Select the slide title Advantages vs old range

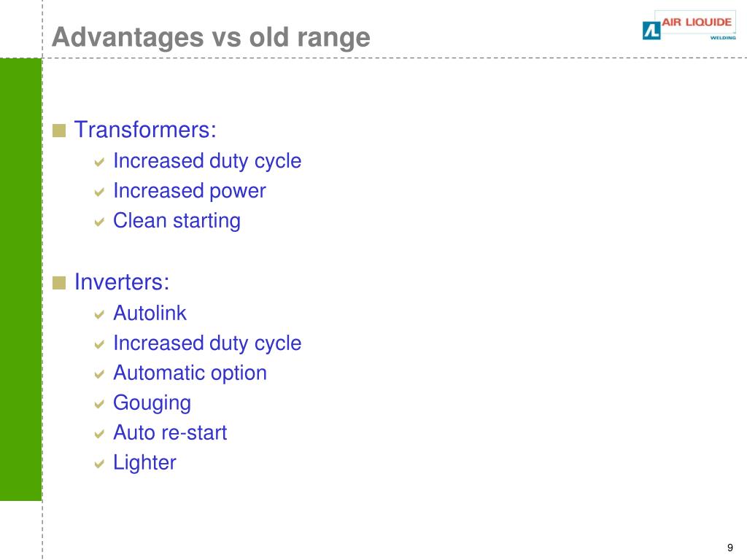tap(211, 37)
